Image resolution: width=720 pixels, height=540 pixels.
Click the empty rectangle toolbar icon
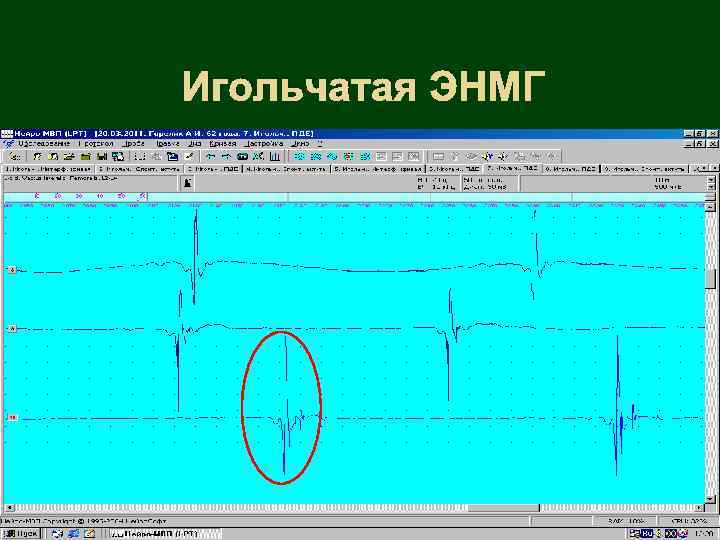tap(439, 157)
